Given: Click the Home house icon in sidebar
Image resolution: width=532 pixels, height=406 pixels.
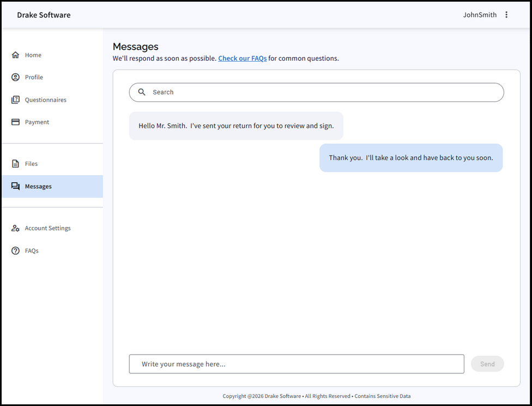Looking at the screenshot, I should [15, 55].
